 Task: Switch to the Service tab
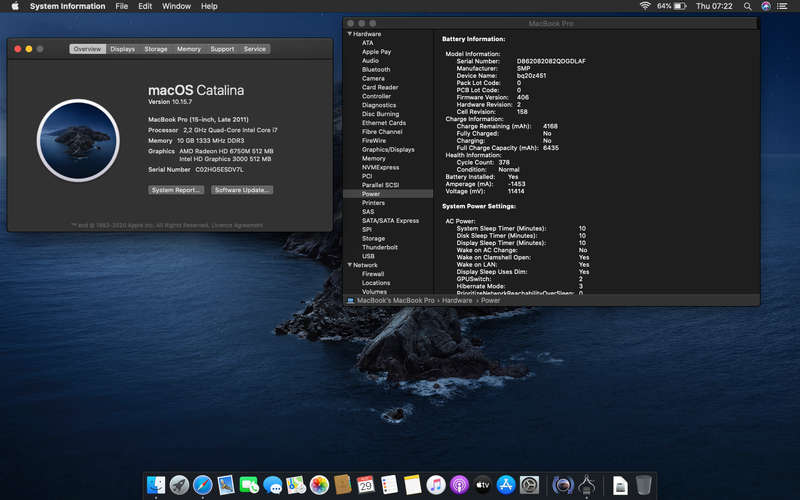click(255, 49)
